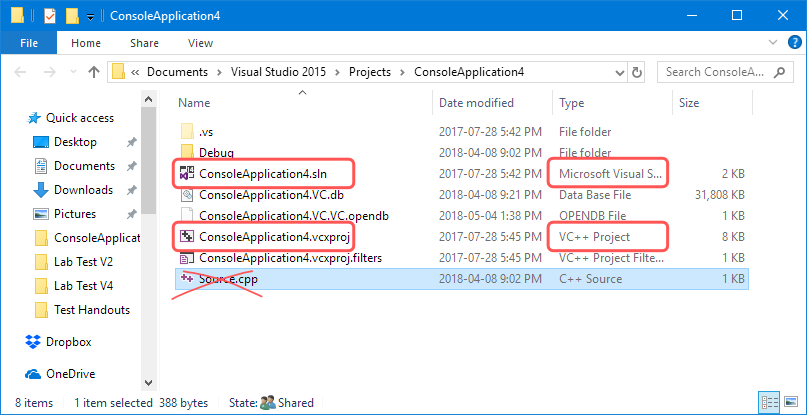Go up one folder level arrow

click(x=94, y=72)
